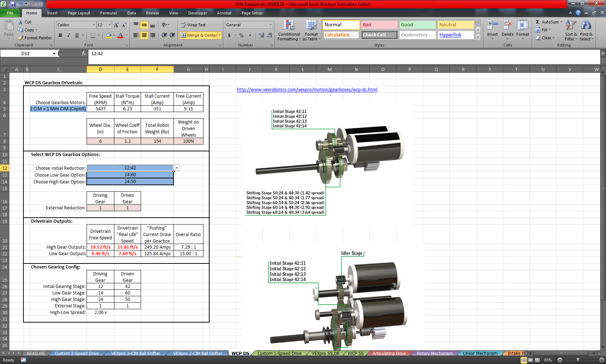Click the Cut scissors icon
The width and height of the screenshot is (606, 364).
21,22
